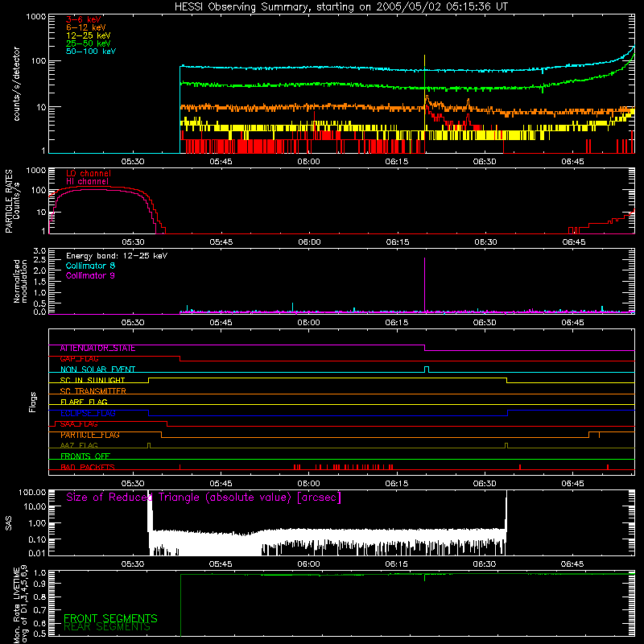Viewport: 644px width, 644px height.
Task: Click the HESSI Observing Summary title
Action: (341, 7)
